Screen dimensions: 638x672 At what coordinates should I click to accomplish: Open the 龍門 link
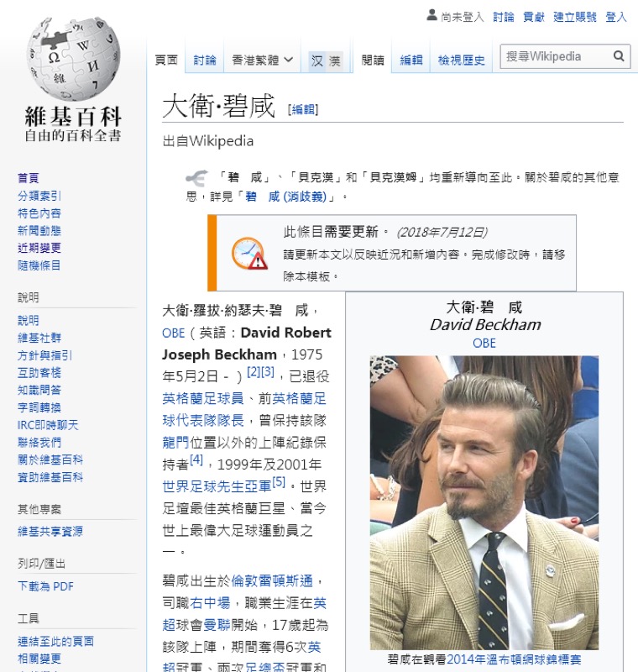pos(175,443)
